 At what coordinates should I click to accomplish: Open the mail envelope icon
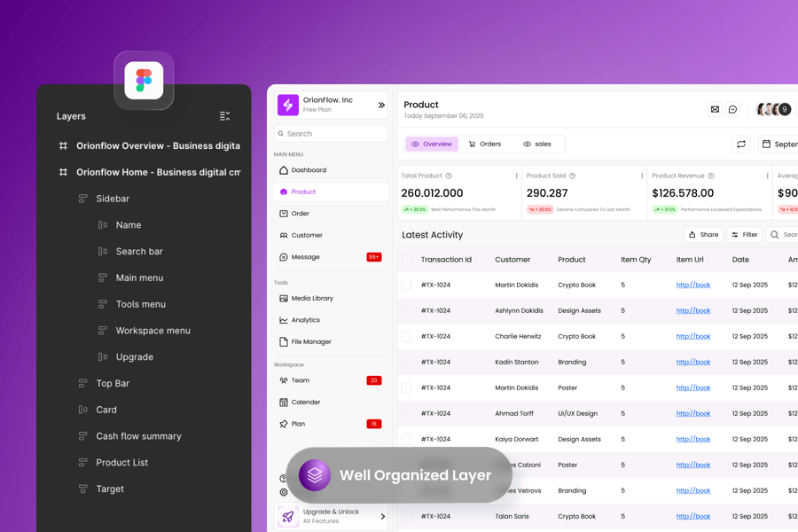pos(715,109)
